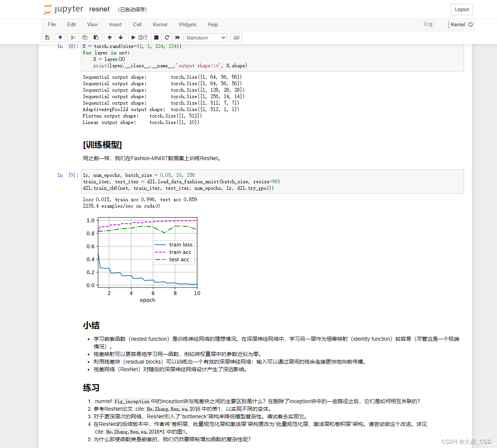The image size is (497, 448).
Task: Open the View menu
Action: [92, 25]
